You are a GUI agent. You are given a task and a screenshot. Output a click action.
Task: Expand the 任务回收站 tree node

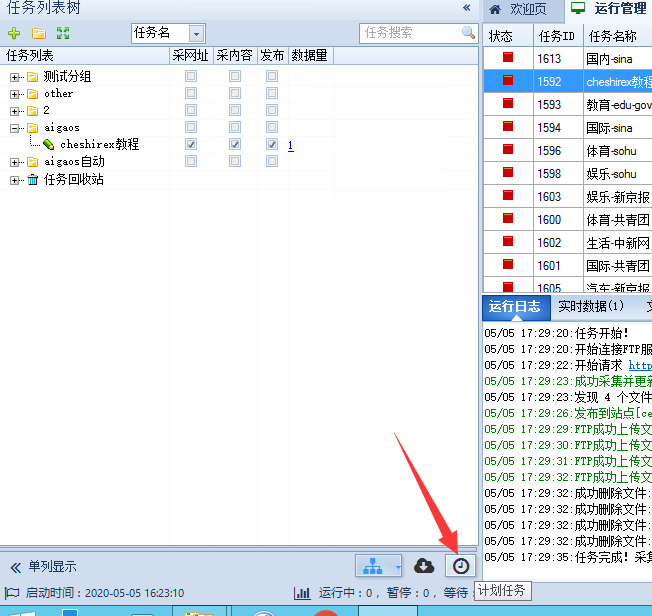pyautogui.click(x=15, y=180)
